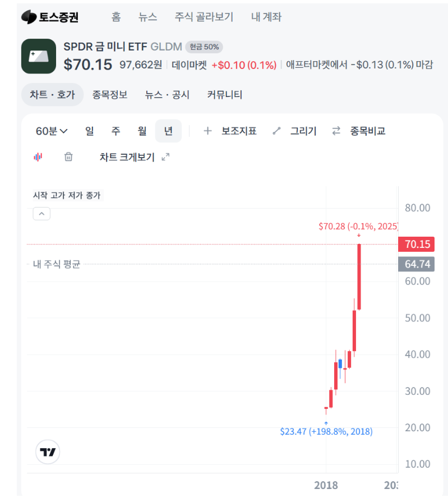Open 종목비교 stock comparison

coord(359,131)
